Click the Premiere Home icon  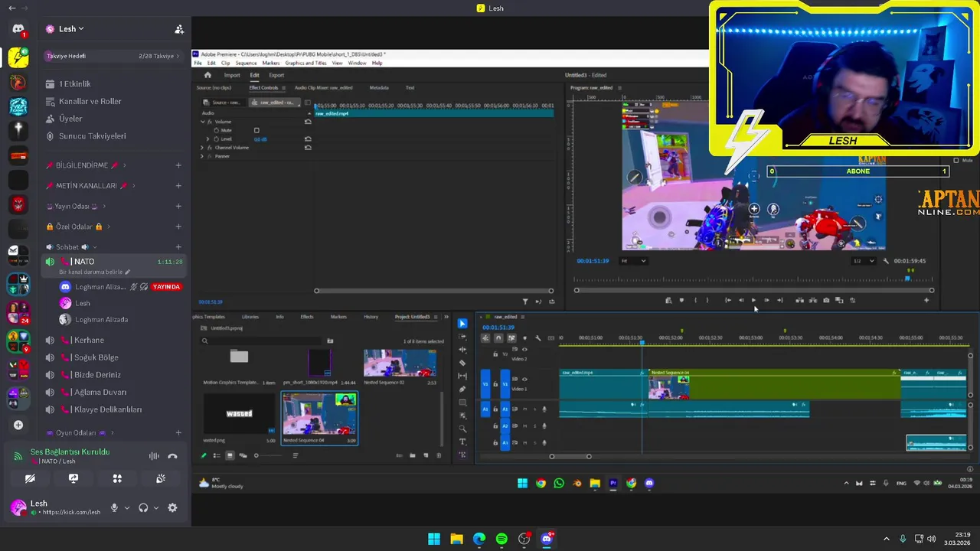pyautogui.click(x=207, y=75)
